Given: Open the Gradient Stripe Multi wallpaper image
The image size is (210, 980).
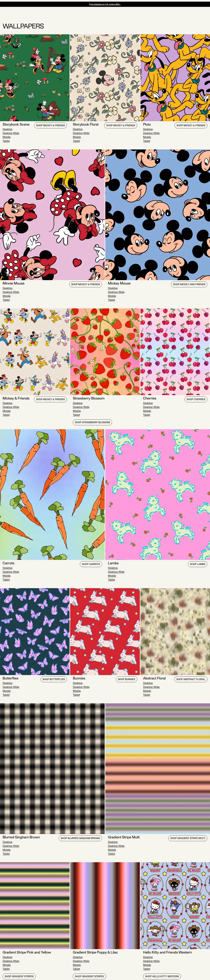Looking at the screenshot, I should click(x=158, y=768).
